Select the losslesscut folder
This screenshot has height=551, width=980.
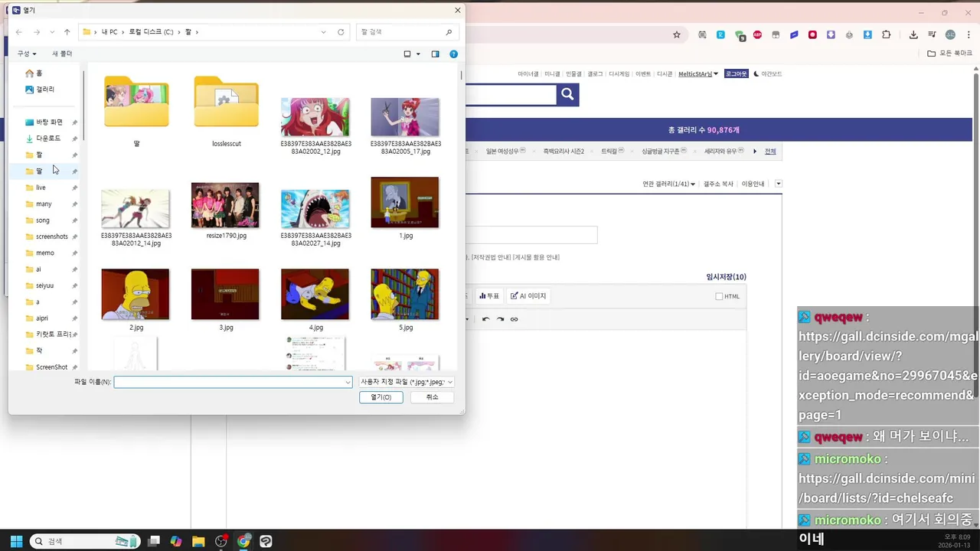(226, 112)
